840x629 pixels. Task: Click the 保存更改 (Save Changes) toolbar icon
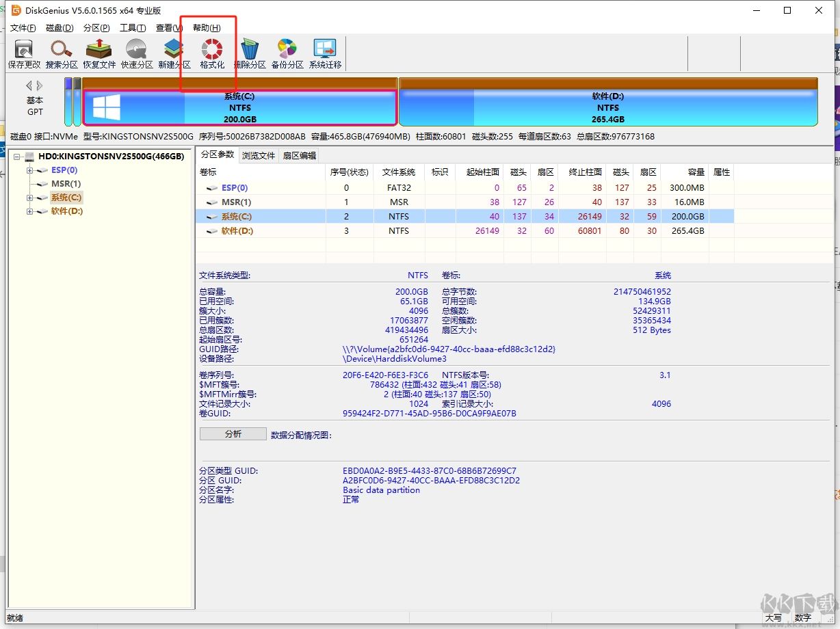(x=24, y=53)
